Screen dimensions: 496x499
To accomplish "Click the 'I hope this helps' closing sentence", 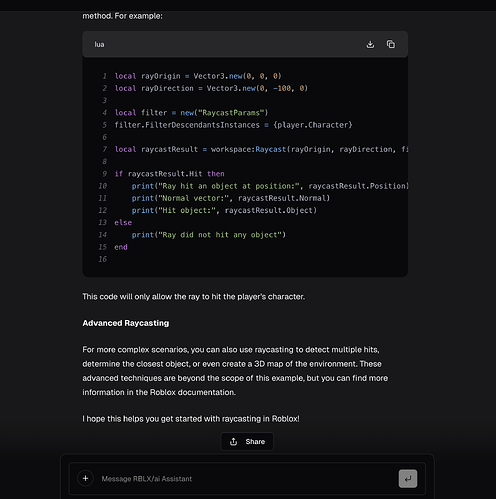I will pyautogui.click(x=191, y=419).
